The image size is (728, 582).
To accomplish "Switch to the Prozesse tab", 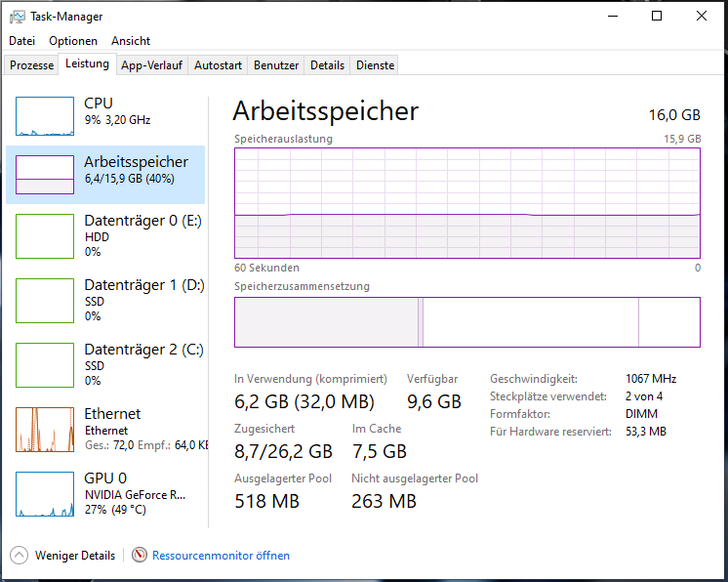I will tap(32, 65).
